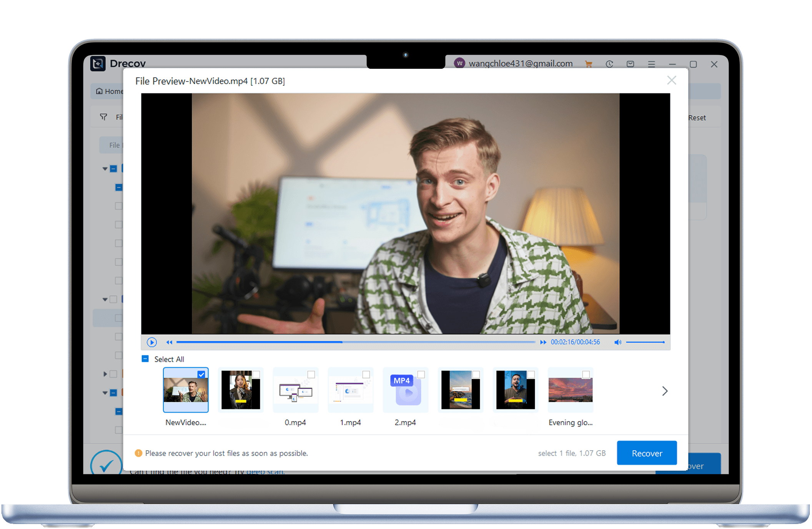Go to the Home tab
Image resolution: width=812 pixels, height=529 pixels.
[110, 91]
